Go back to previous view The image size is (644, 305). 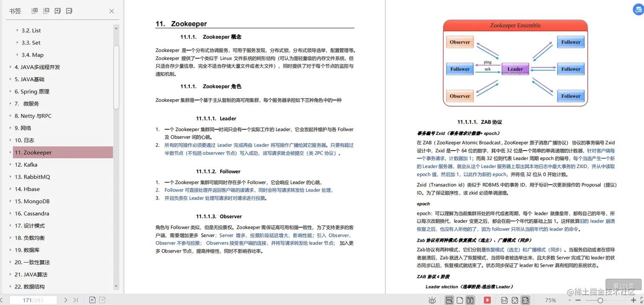pyautogui.click(x=92, y=300)
